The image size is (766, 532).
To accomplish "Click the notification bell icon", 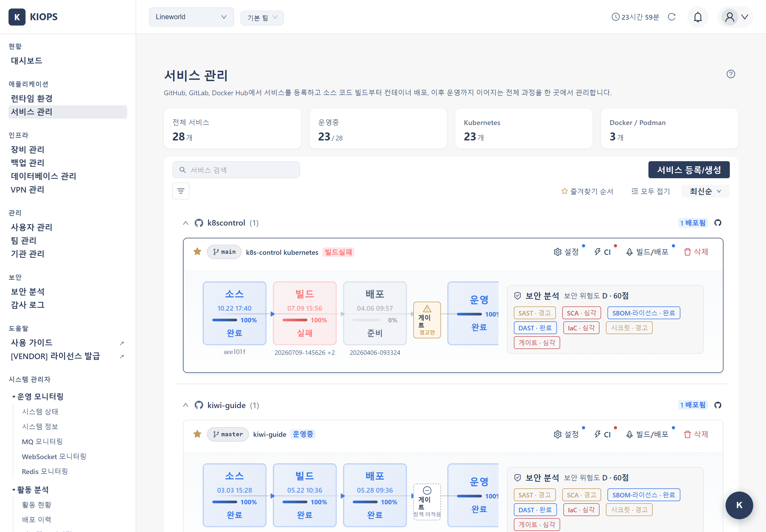I will point(698,17).
